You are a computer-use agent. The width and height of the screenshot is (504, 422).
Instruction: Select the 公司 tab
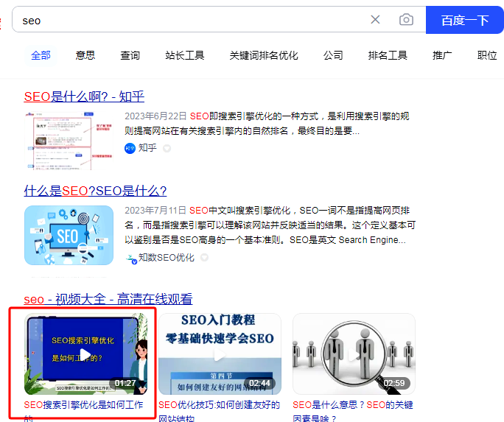click(x=333, y=55)
